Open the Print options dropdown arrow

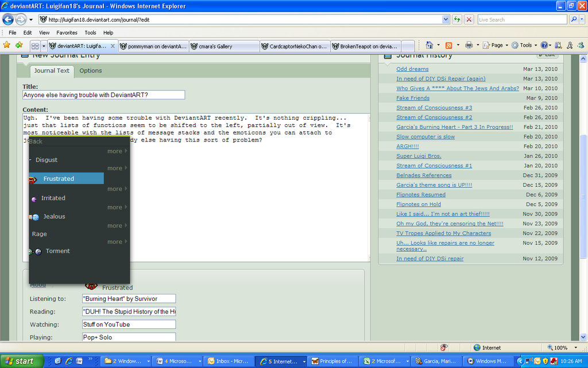click(x=477, y=45)
